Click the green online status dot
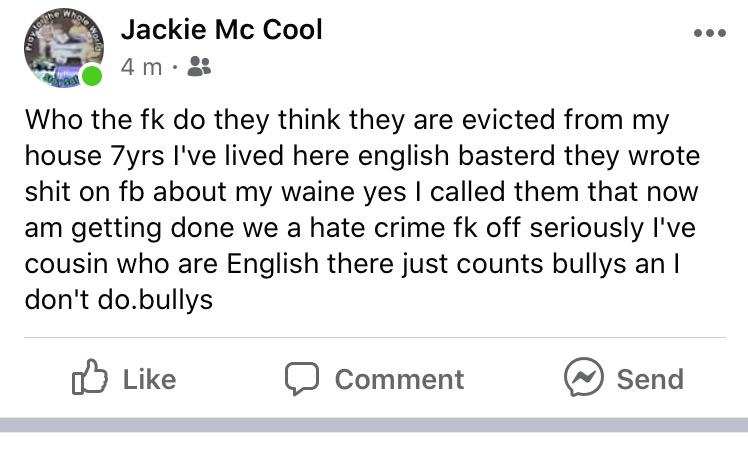This screenshot has height=449, width=748. [x=93, y=77]
